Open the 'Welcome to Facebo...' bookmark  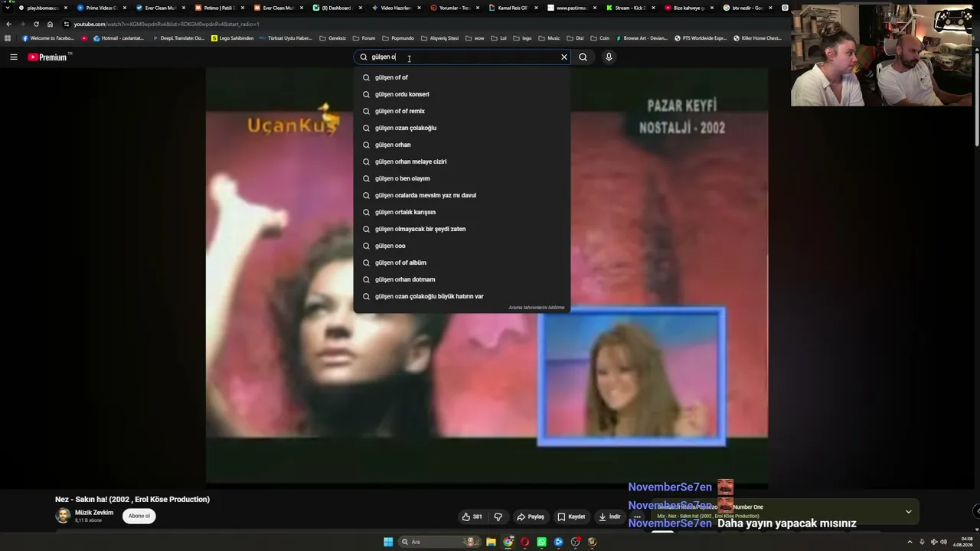click(48, 38)
